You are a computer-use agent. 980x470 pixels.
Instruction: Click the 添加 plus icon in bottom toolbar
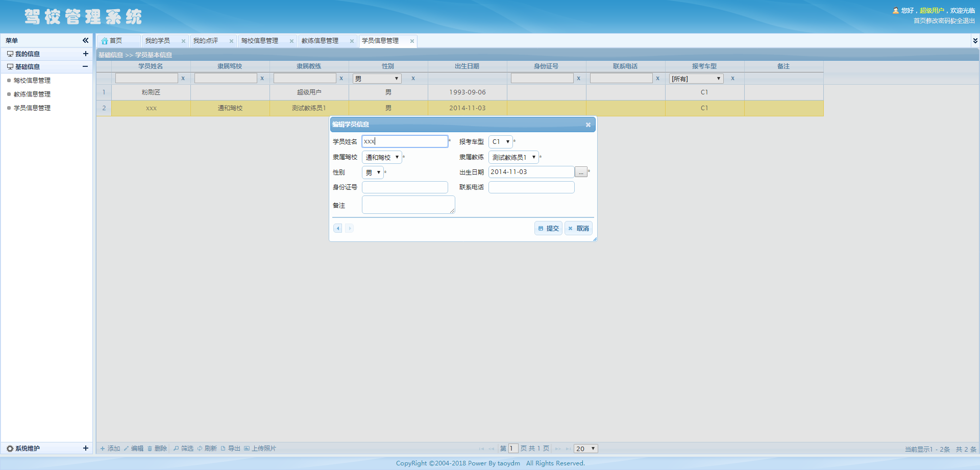point(103,449)
